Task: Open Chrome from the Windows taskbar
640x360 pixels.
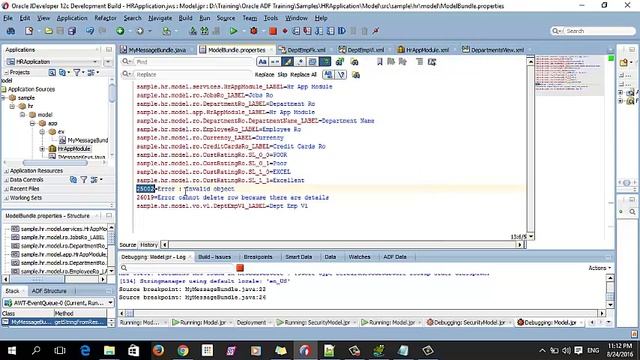Action: click(x=183, y=350)
